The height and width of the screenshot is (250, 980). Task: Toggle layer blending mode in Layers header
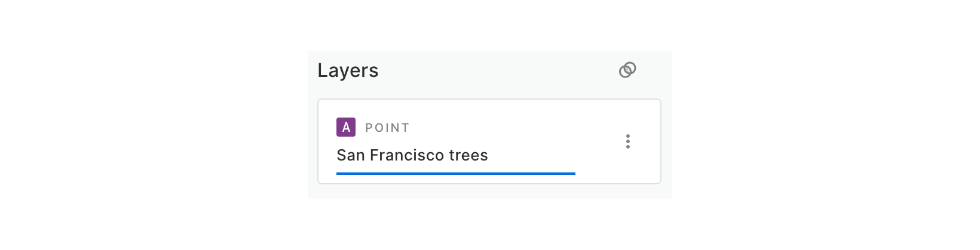click(x=627, y=70)
